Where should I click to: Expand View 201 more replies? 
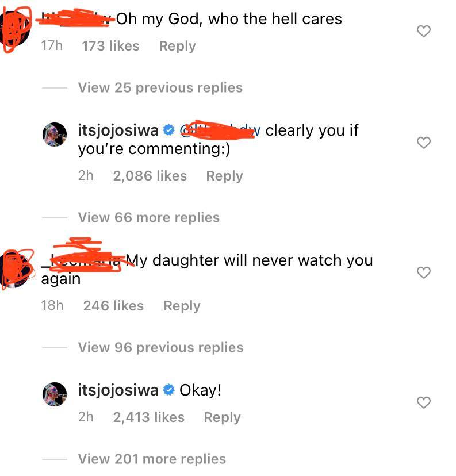[152, 459]
